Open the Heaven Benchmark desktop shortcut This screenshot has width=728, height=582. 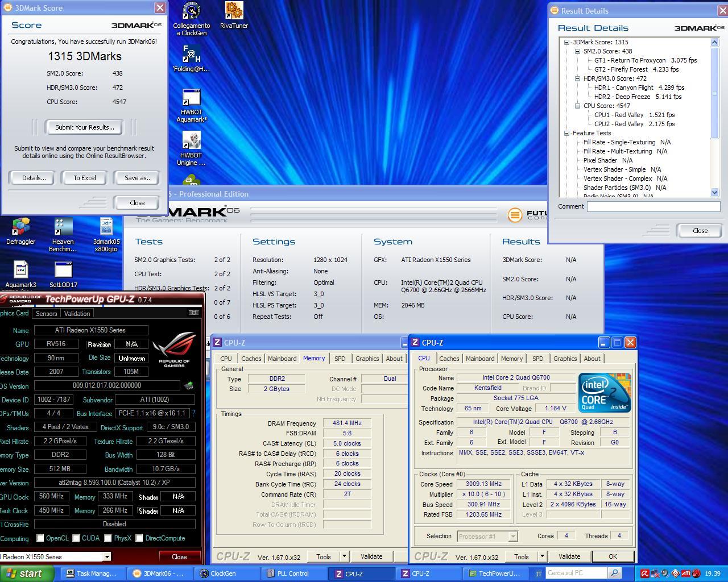[63, 235]
